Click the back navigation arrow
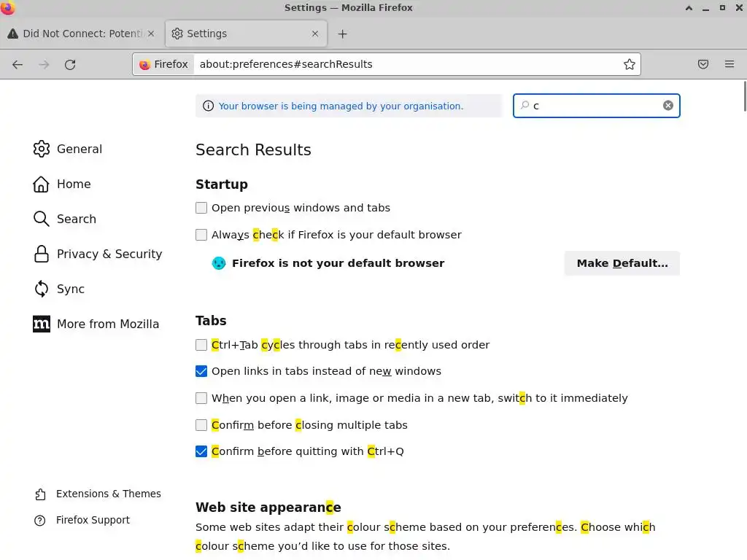This screenshot has width=747, height=560. tap(18, 64)
